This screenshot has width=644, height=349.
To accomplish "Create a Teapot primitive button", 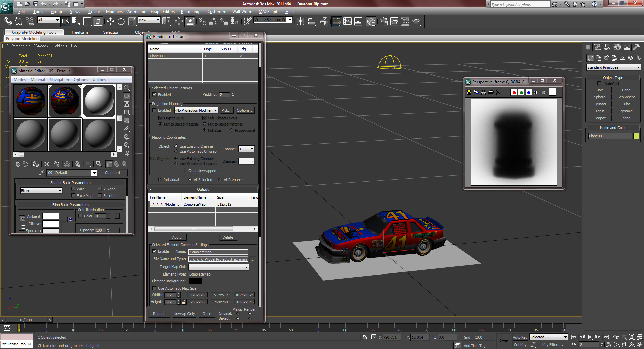I will pos(600,118).
